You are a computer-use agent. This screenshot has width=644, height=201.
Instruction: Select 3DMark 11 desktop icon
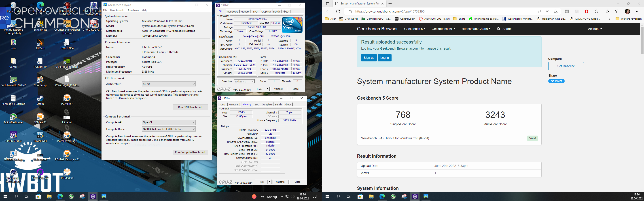click(x=40, y=118)
